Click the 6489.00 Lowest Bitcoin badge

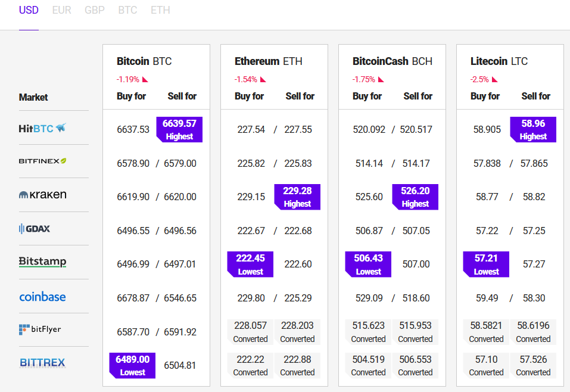(x=132, y=365)
